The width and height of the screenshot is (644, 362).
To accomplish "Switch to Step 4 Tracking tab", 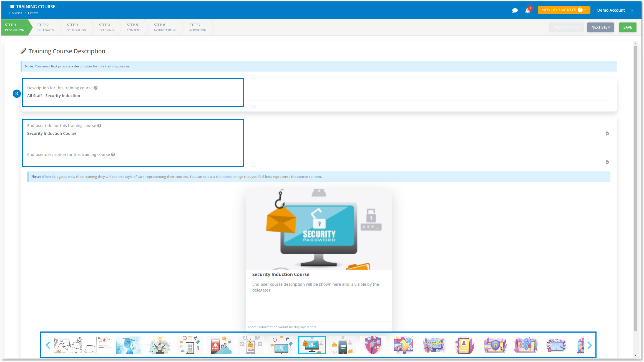I will (x=106, y=27).
